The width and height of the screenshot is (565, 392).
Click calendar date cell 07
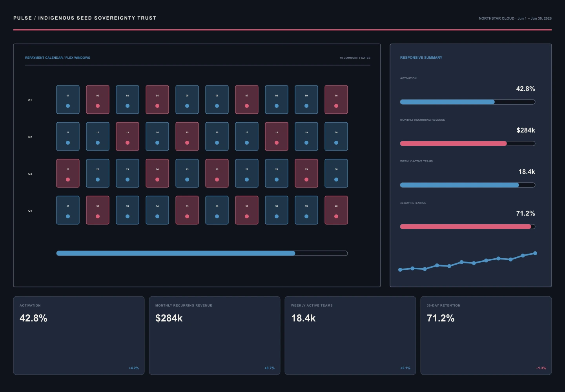(x=247, y=100)
